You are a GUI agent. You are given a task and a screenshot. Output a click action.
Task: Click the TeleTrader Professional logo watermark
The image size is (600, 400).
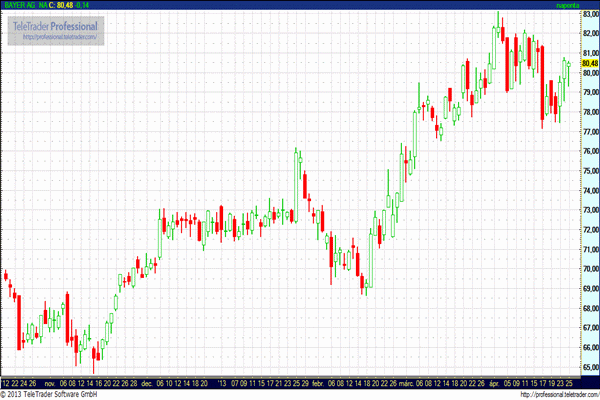point(56,24)
